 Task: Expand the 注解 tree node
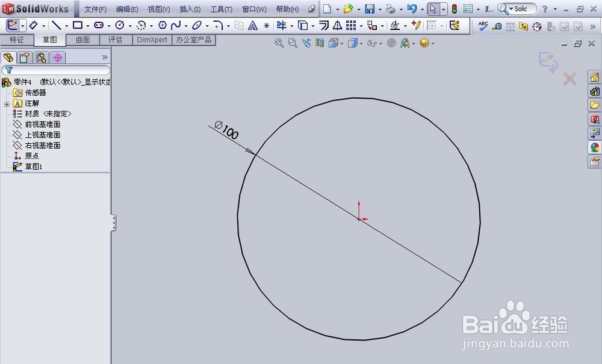[x=7, y=104]
